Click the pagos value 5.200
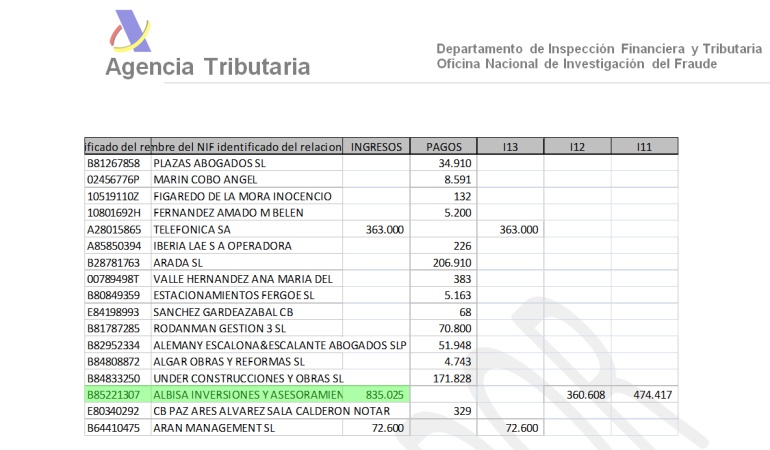 (458, 213)
